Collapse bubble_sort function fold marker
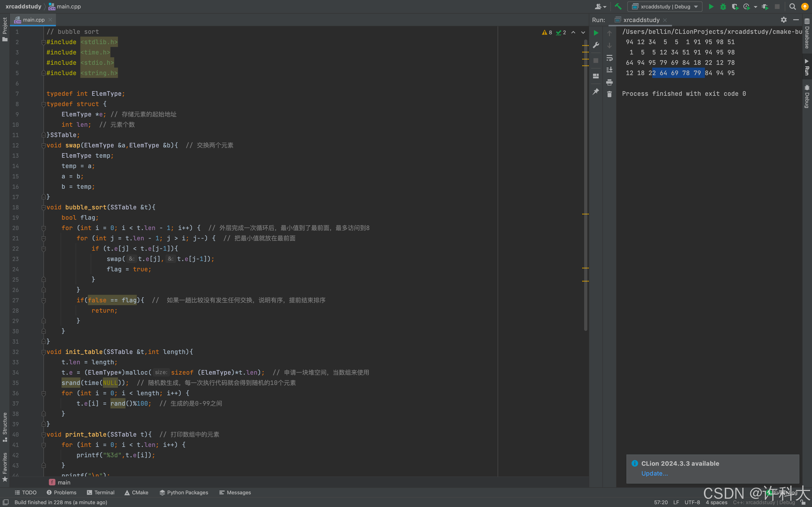The height and width of the screenshot is (507, 812). (x=44, y=207)
